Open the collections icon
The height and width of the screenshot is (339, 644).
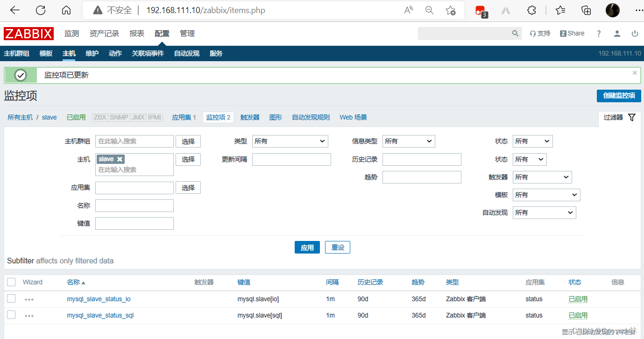pos(586,10)
